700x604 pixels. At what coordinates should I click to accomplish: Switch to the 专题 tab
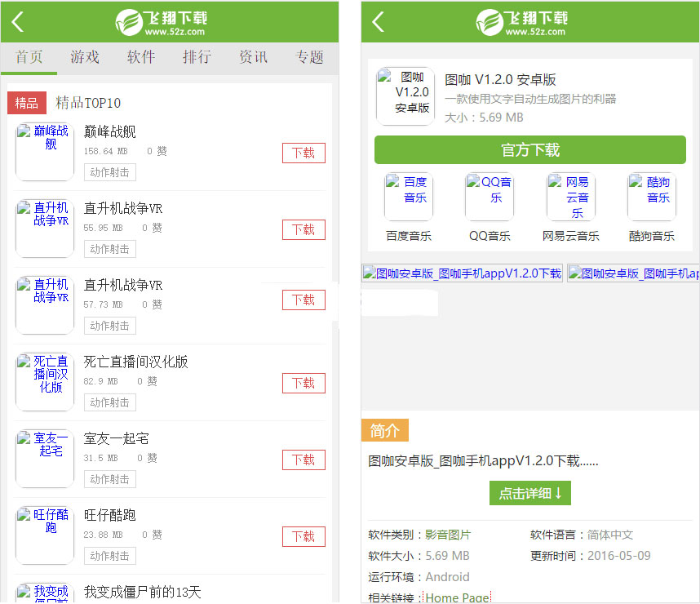(x=309, y=57)
